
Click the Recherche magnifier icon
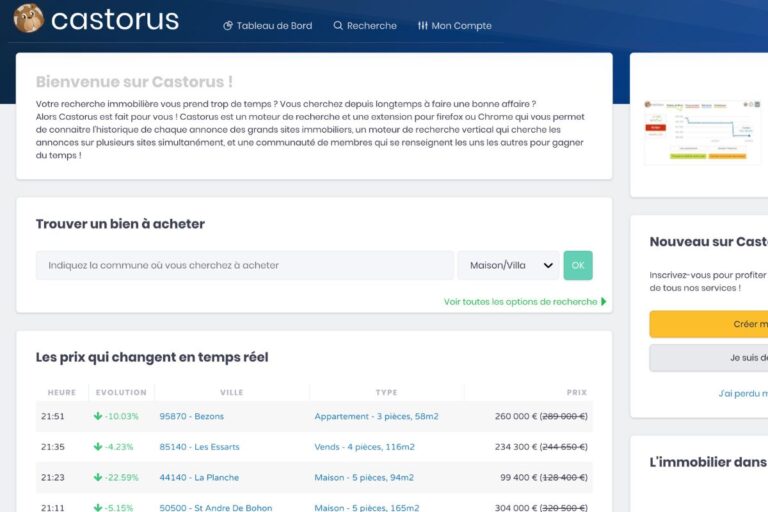(x=338, y=25)
